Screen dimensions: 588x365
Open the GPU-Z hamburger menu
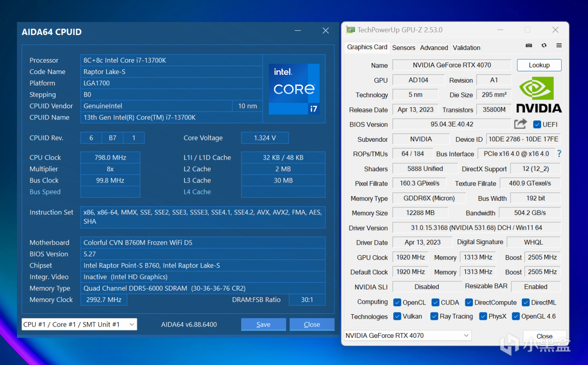[559, 46]
